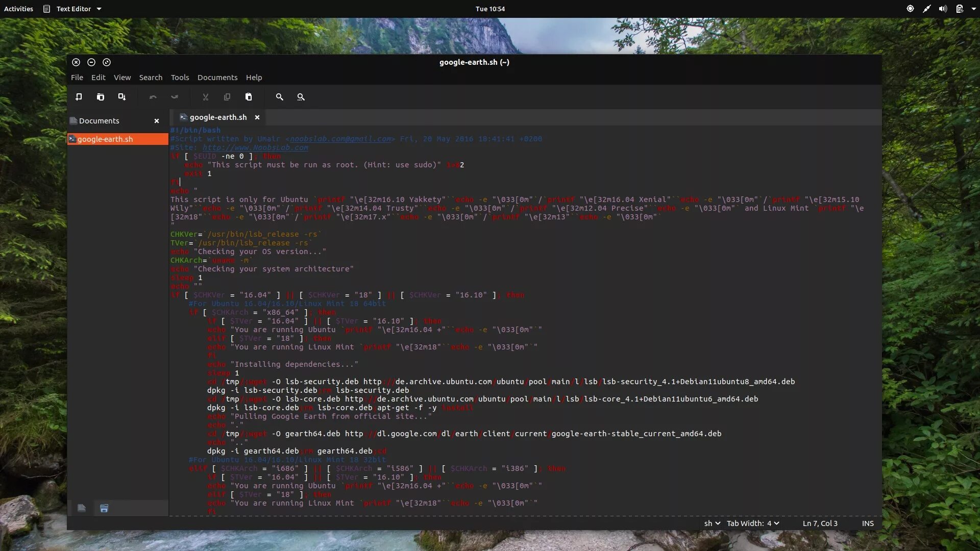Click the dpkg -i gearth64.deb line
The image size is (980, 551).
pos(297,451)
